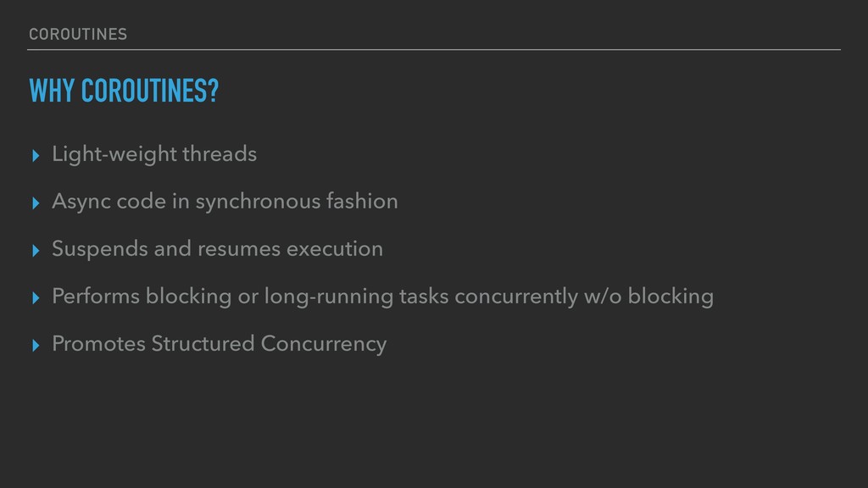The image size is (868, 488).
Task: Select the word synchronous in the second bullet
Action: pos(258,203)
